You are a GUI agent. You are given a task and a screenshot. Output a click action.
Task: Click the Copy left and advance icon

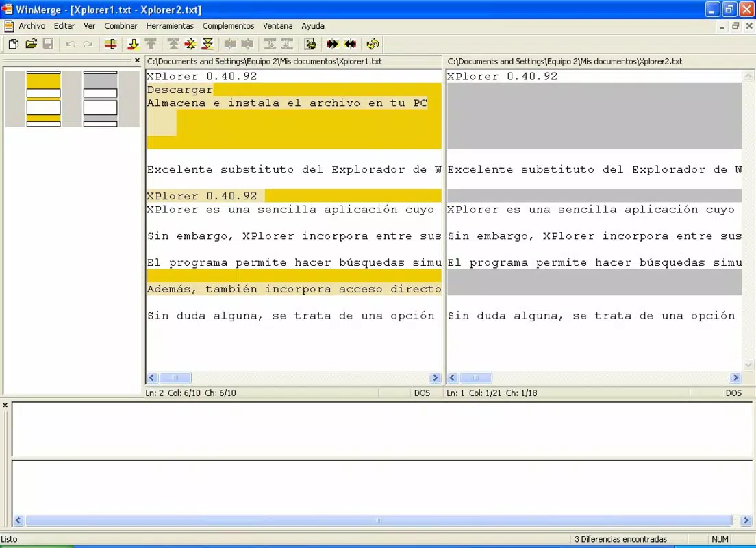click(x=288, y=45)
